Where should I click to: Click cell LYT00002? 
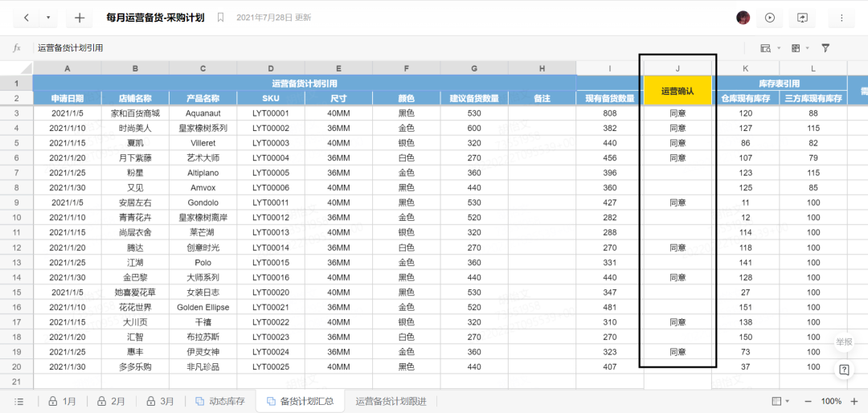271,128
